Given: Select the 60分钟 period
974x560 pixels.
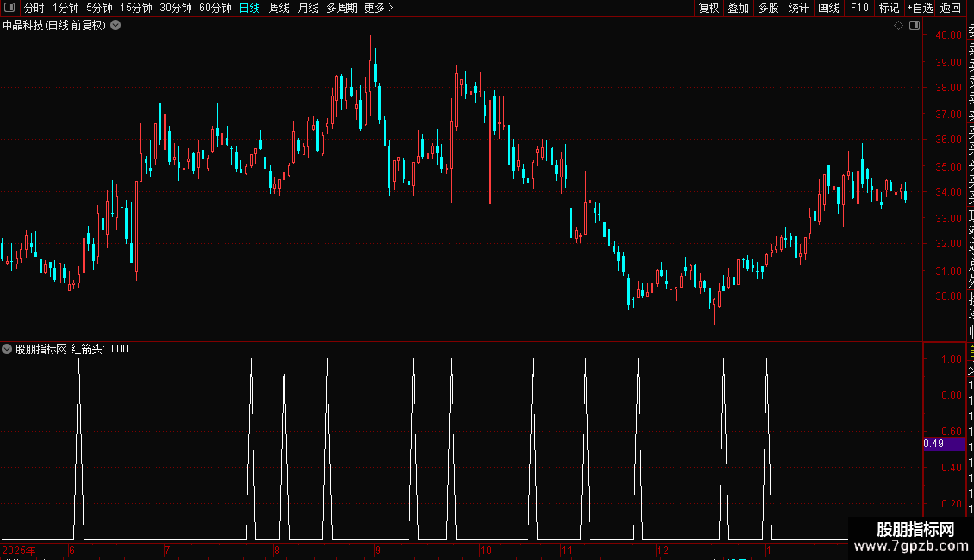Looking at the screenshot, I should (x=215, y=8).
